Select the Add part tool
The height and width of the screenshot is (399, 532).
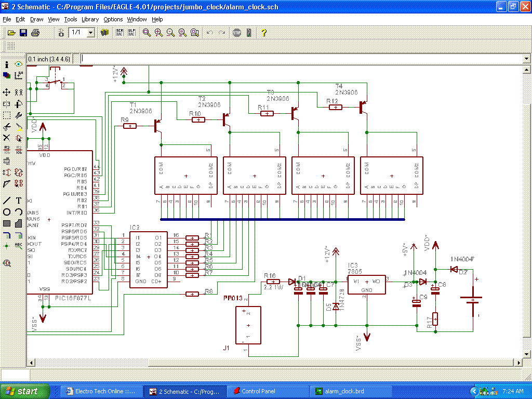pyautogui.click(x=19, y=138)
